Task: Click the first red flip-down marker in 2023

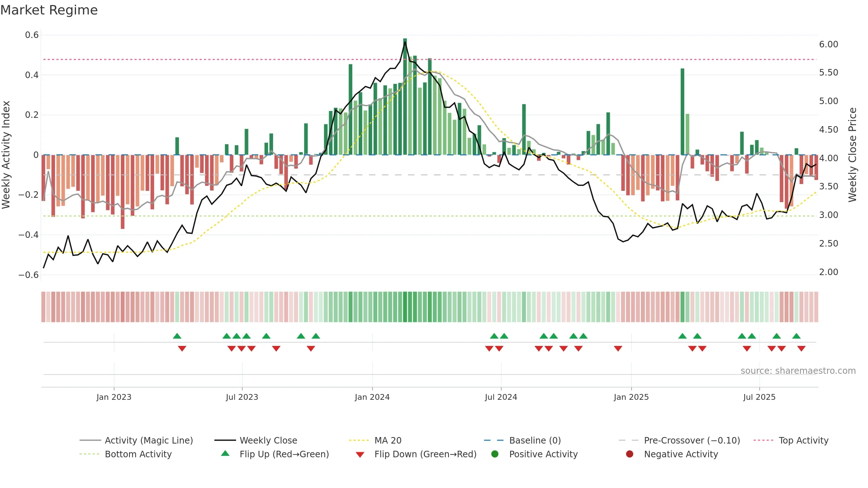Action: pyautogui.click(x=182, y=348)
